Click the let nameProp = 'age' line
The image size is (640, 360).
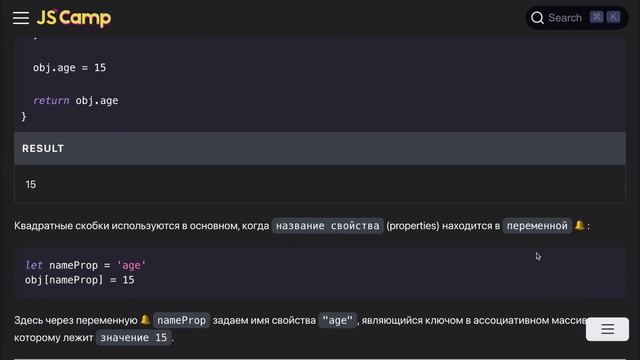85,265
